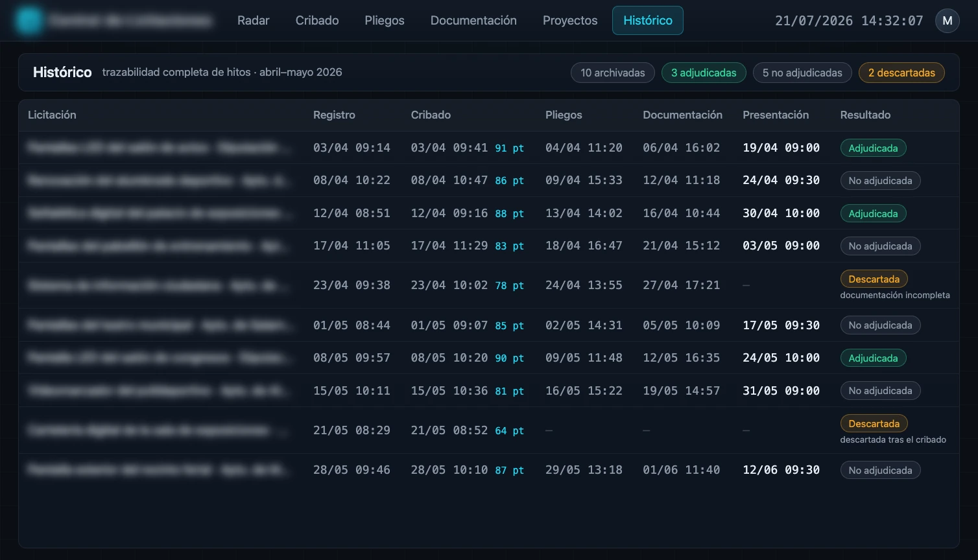Open the user avatar labeled M
This screenshot has height=560, width=978.
pos(947,21)
